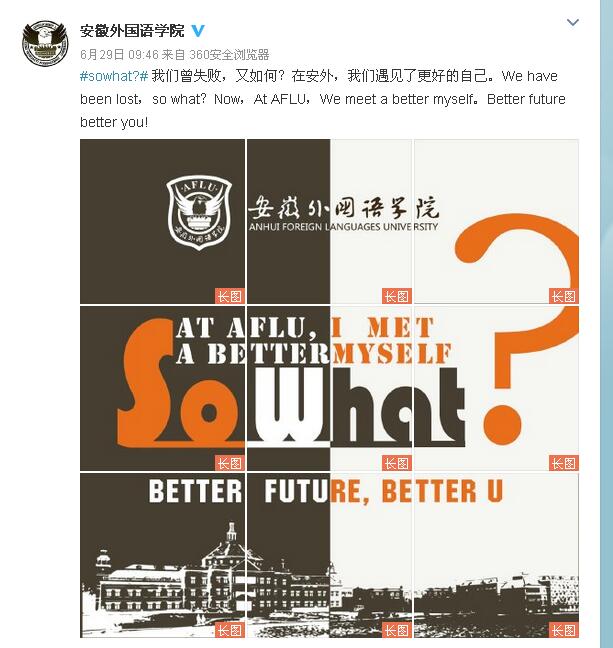Click the blue verified V badge

tap(198, 31)
